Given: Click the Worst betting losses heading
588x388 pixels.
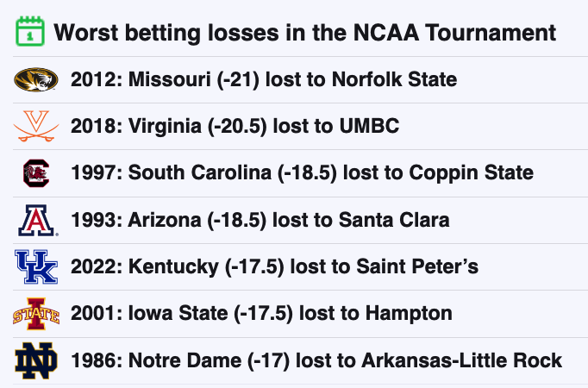Looking at the screenshot, I should pos(304,33).
